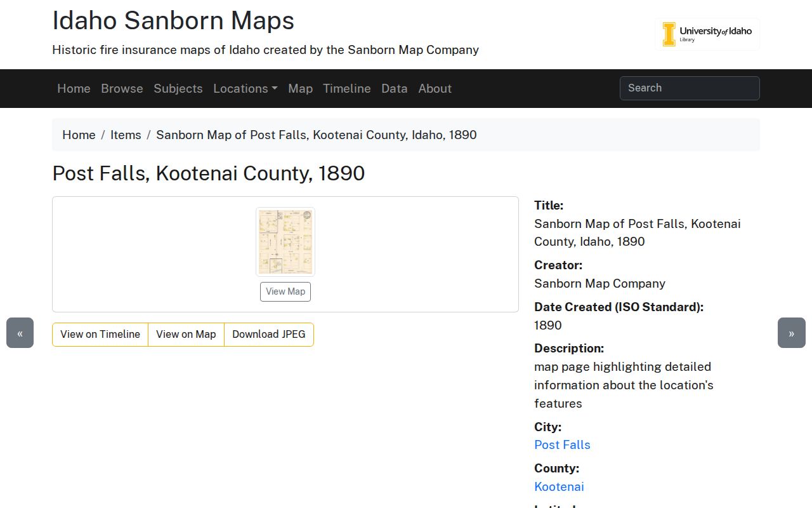Go to the Subjects page
Screen dimensions: 812x508
[178, 88]
